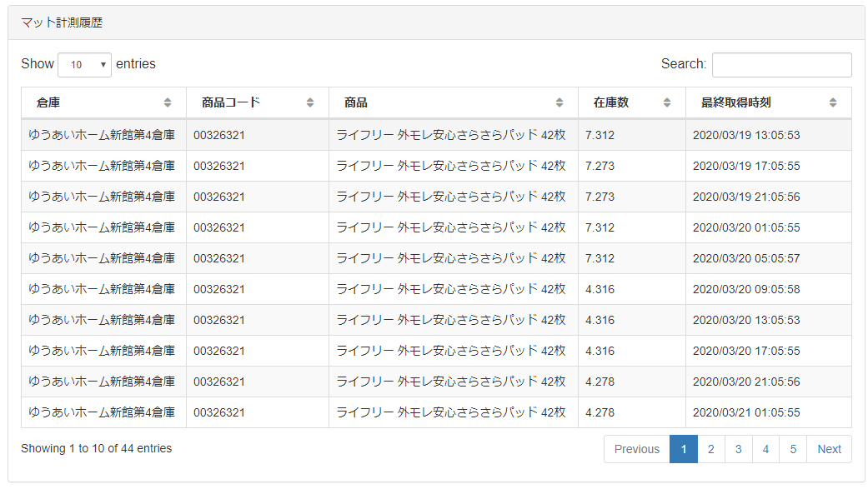Focus the Search input field
This screenshot has height=489, width=868.
tap(781, 65)
